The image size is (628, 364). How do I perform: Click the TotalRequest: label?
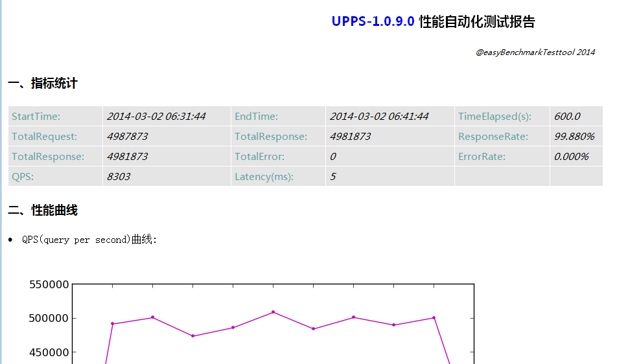click(x=45, y=136)
